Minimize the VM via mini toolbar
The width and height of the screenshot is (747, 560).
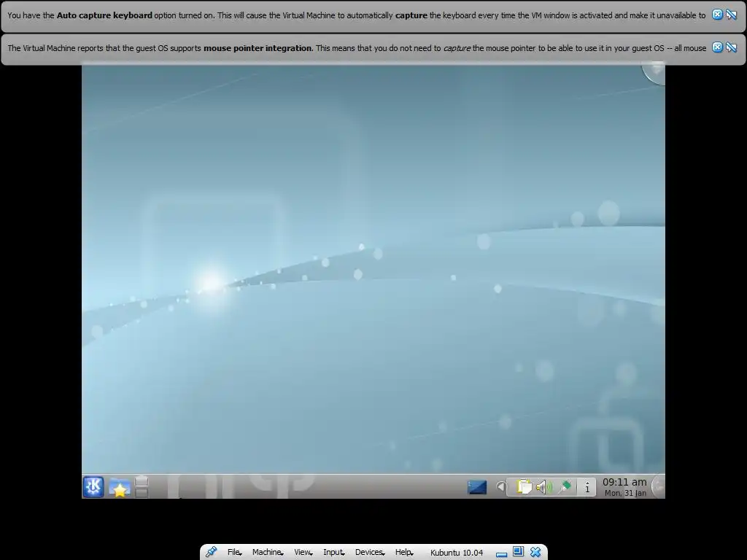click(x=501, y=554)
